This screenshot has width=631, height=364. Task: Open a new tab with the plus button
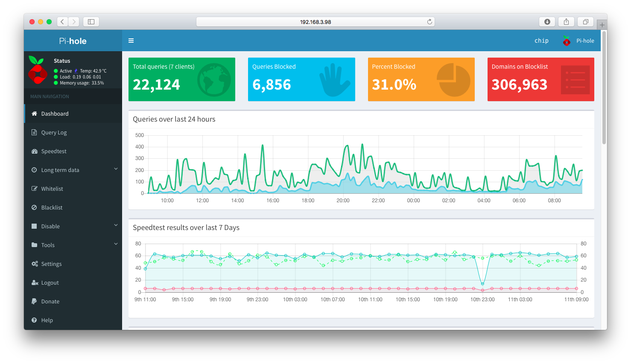602,25
